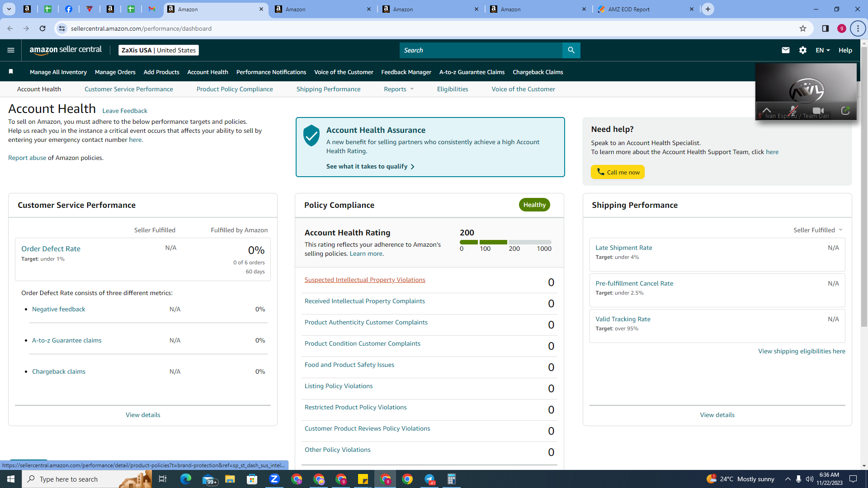Open Chargeback Claims menu item
Viewport: 868px width, 488px height.
click(x=538, y=72)
